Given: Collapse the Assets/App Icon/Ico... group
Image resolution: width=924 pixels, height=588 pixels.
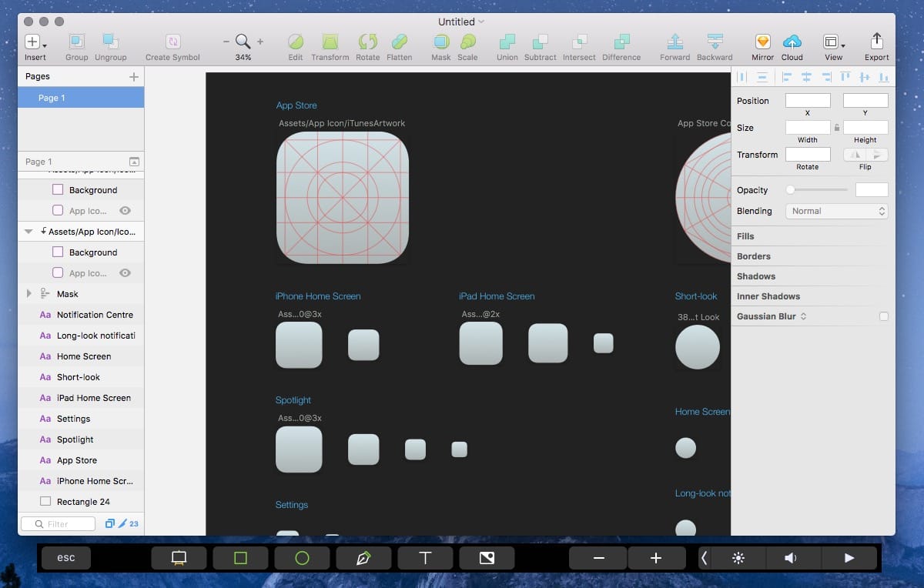Looking at the screenshot, I should [29, 231].
